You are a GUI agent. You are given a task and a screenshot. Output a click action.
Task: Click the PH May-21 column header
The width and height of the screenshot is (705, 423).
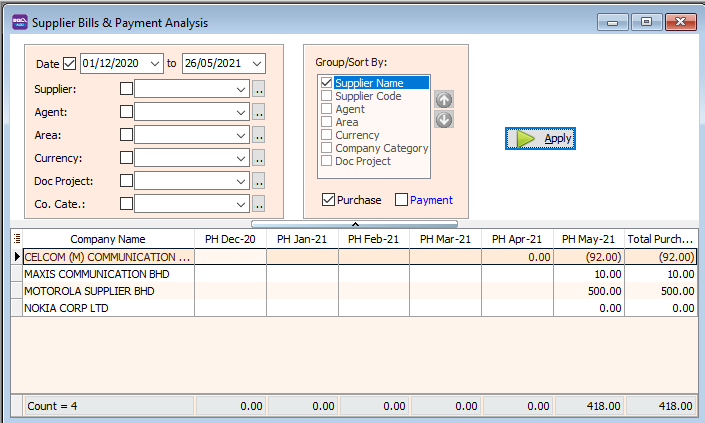tap(589, 239)
